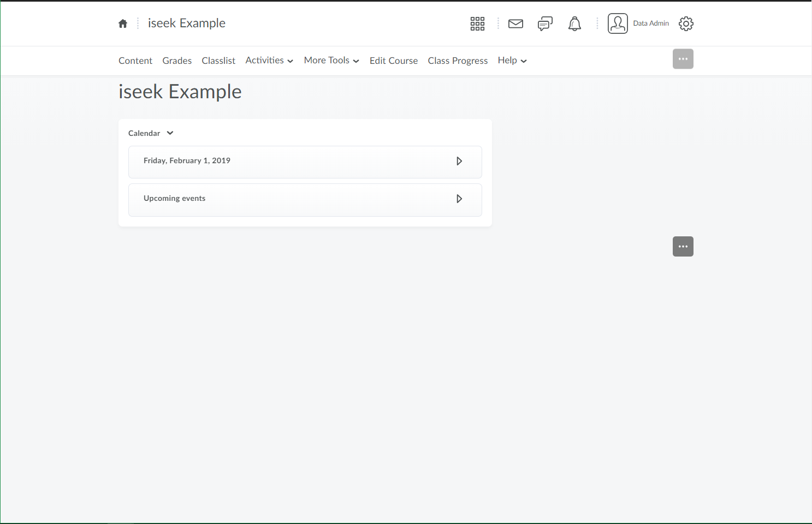Expand the Upcoming events section
This screenshot has height=524, width=812.
pos(459,199)
